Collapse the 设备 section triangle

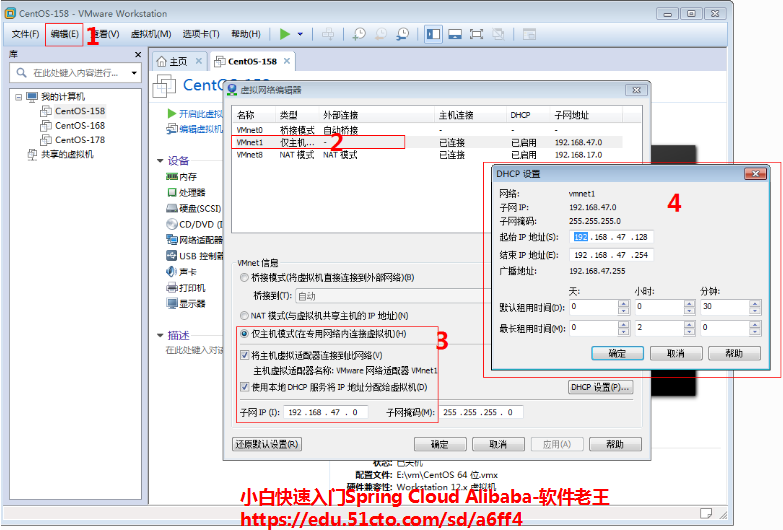click(160, 161)
